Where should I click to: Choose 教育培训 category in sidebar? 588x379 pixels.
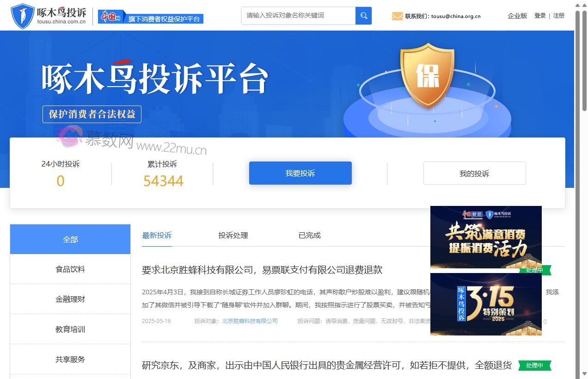[x=70, y=329]
